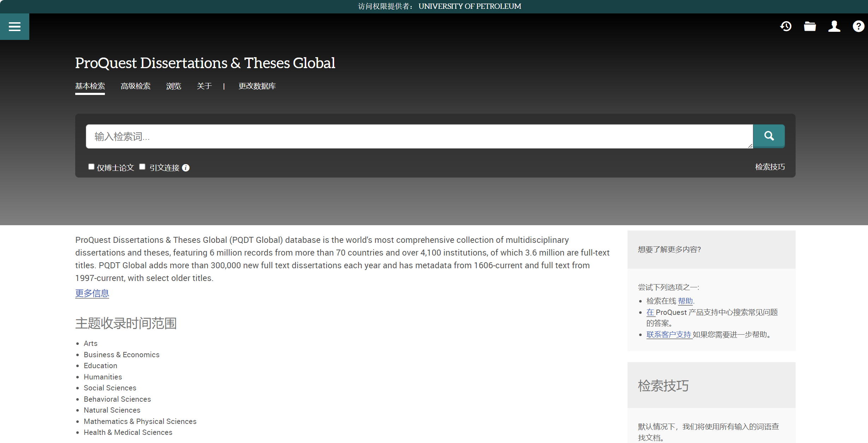Click the Social Sciences subject item
The width and height of the screenshot is (868, 443).
coord(110,388)
